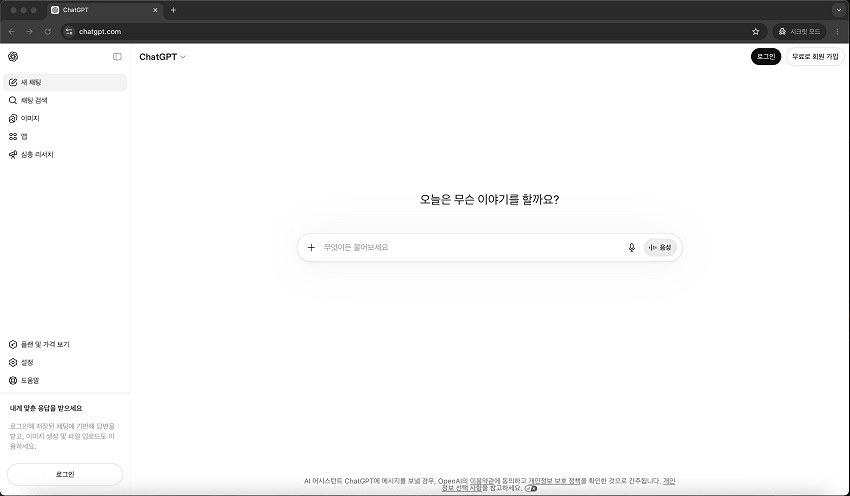Viewport: 850px width, 496px height.
Task: Click the plus attach icon in prompt box
Action: (x=311, y=247)
